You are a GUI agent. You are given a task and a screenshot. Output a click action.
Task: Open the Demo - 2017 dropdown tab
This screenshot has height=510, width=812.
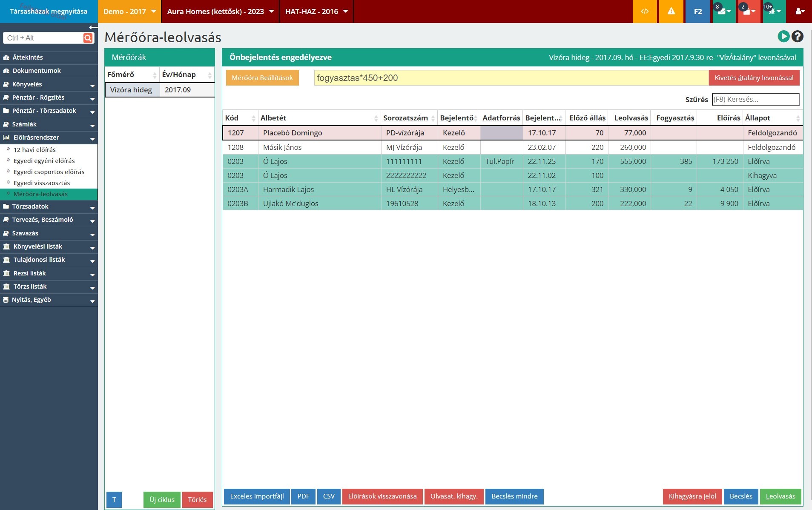(x=129, y=11)
